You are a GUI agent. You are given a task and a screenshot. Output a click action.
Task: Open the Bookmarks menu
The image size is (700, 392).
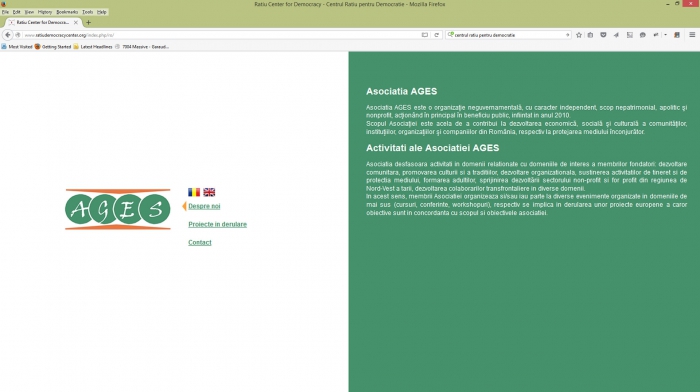click(x=67, y=12)
